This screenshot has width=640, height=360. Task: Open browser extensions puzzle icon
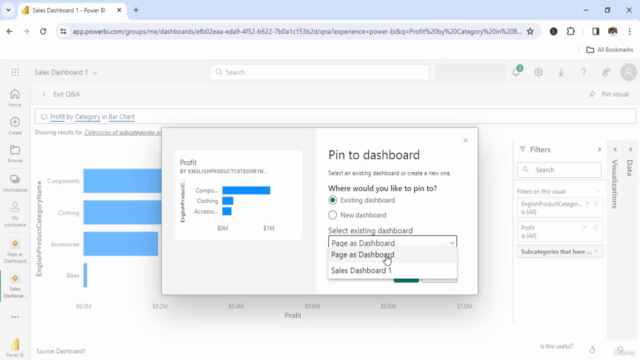pos(571,31)
